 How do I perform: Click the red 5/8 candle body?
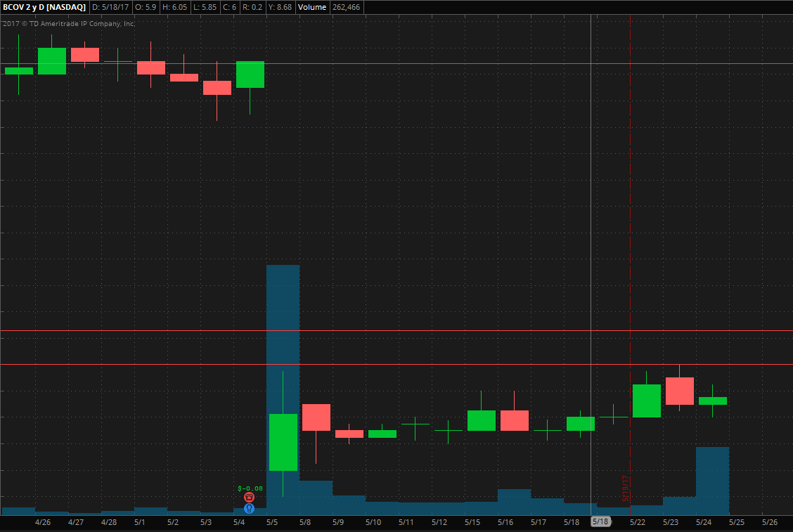[316, 417]
